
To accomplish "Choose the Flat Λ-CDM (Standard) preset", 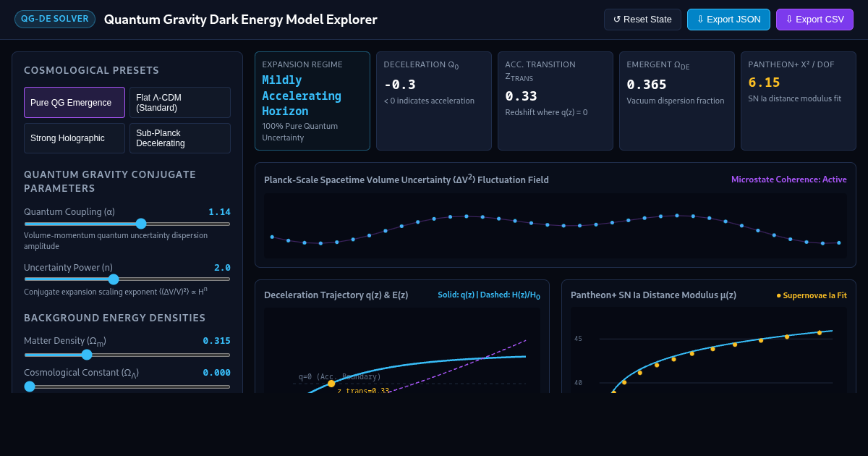I will (180, 103).
